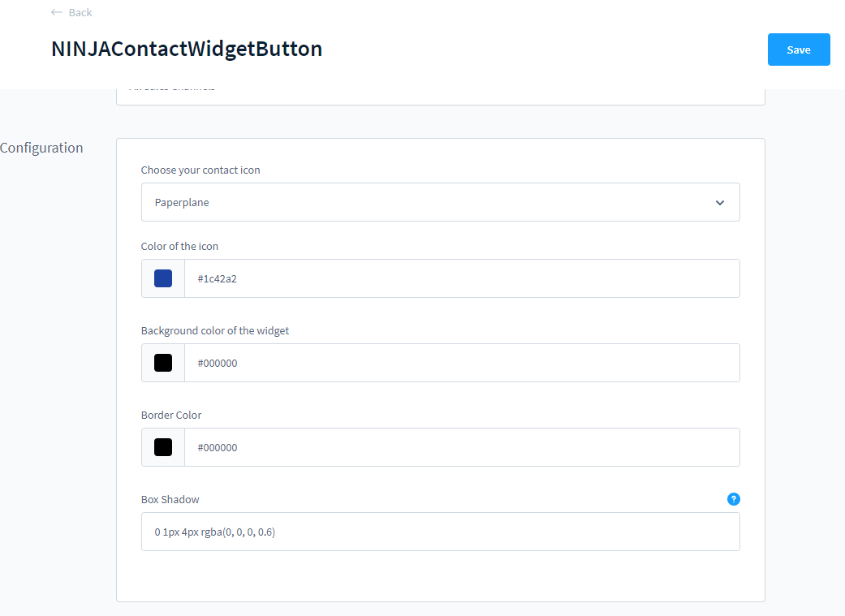Expand the contact icon chevron arrow
Screen dimensions: 845x616
pyautogui.click(x=719, y=203)
